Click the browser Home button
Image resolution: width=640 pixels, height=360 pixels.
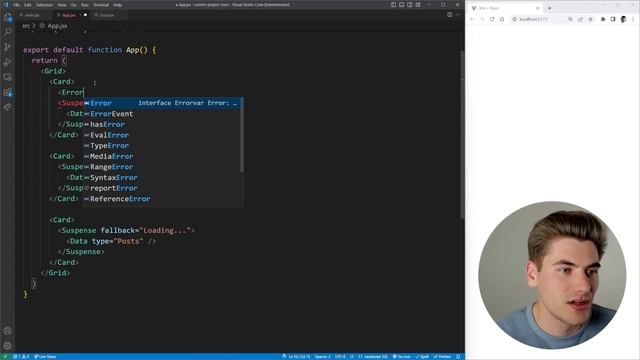click(502, 19)
